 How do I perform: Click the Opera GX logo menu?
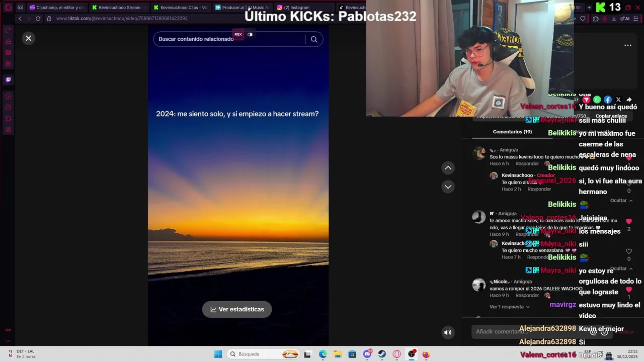coord(8,8)
